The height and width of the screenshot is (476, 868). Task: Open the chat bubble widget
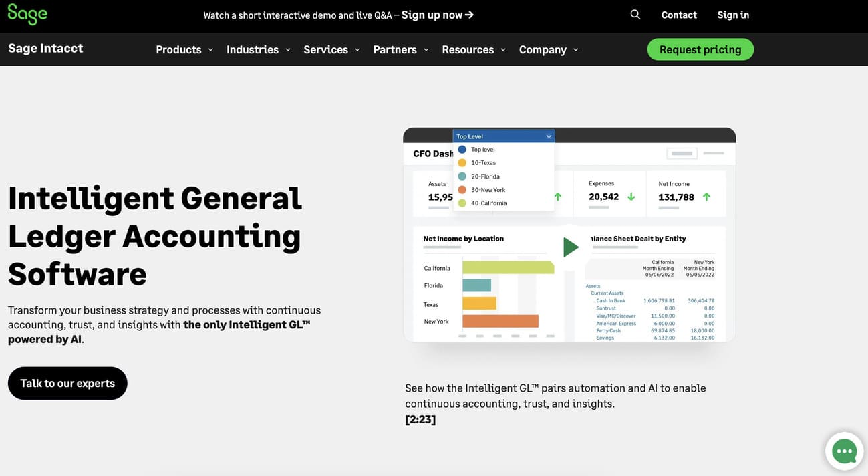(845, 451)
